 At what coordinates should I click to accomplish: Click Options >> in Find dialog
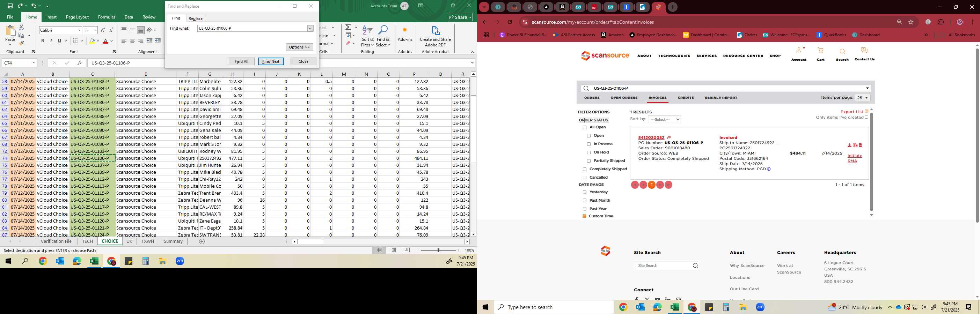[x=299, y=47]
